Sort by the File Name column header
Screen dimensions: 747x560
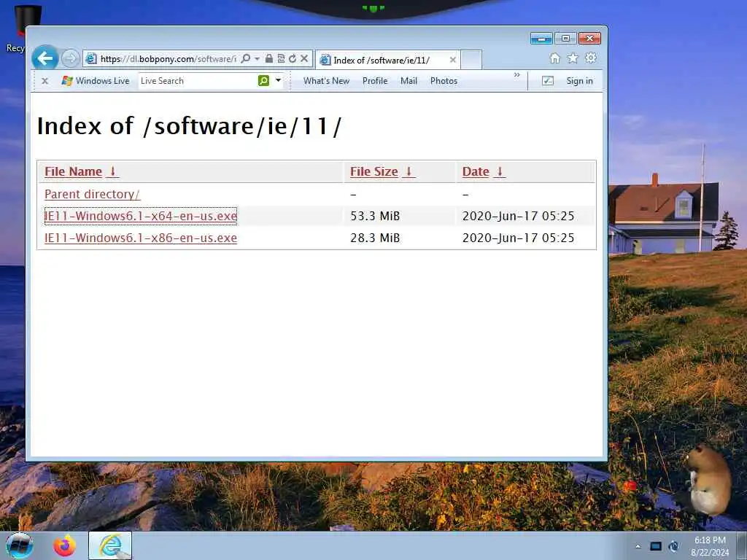point(74,172)
